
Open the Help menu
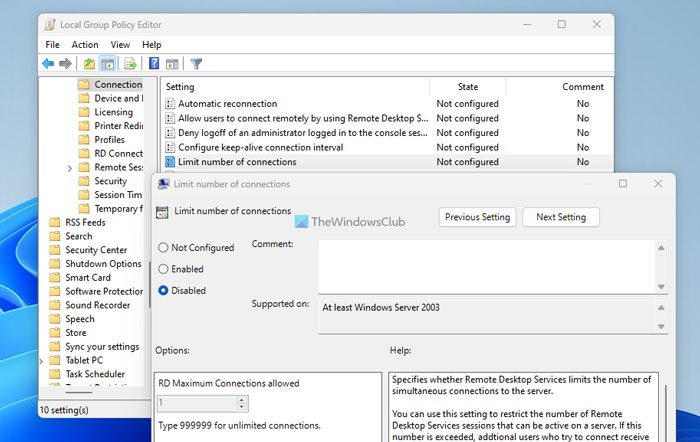151,45
